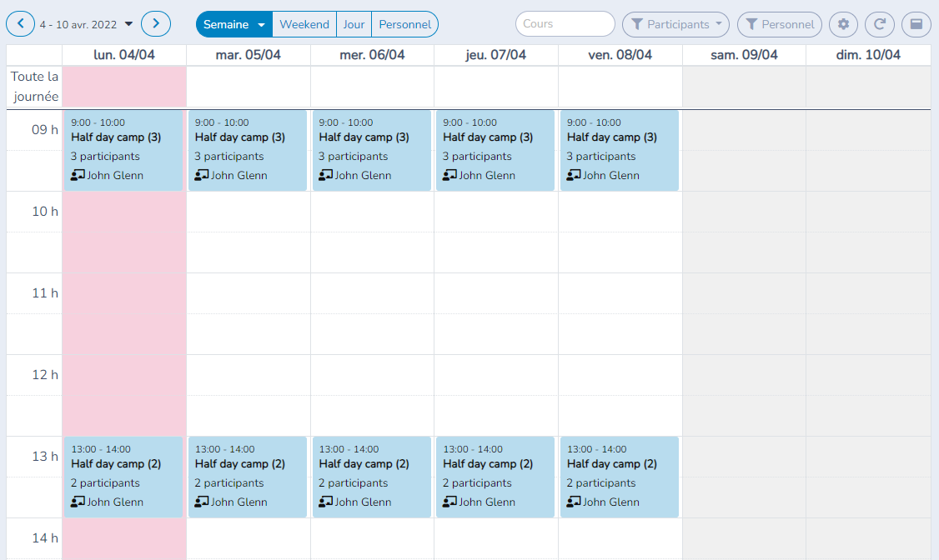
Task: Open the Participants filter dropdown
Action: tap(675, 24)
